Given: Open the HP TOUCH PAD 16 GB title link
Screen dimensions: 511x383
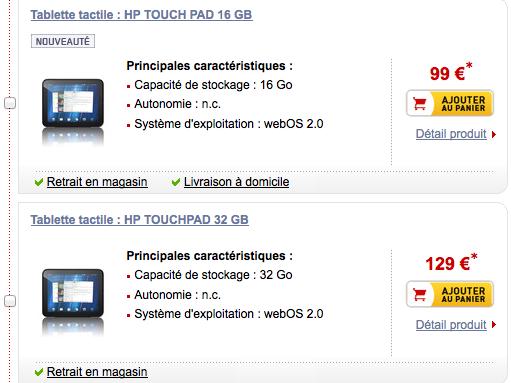Looking at the screenshot, I should point(141,15).
